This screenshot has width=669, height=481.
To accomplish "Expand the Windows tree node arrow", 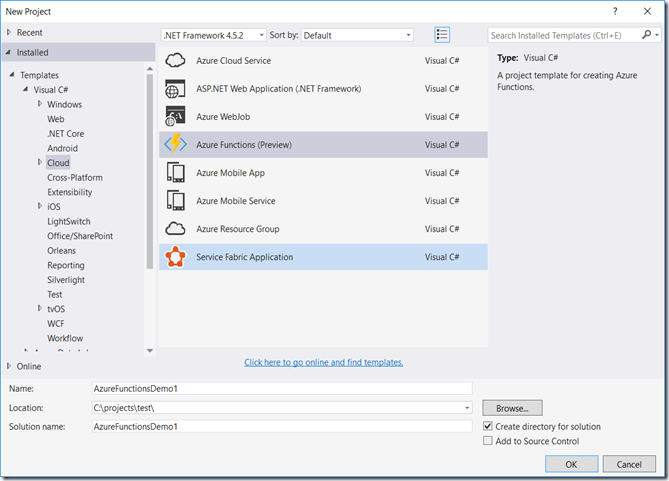I will coord(40,104).
